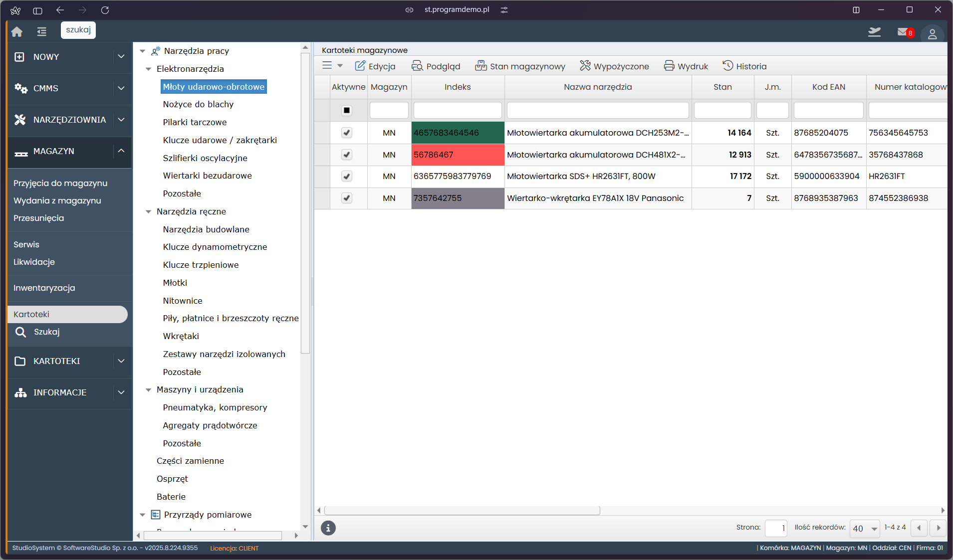Open Stan magazynowy from the toolbar
Viewport: 953px width, 560px height.
point(520,66)
